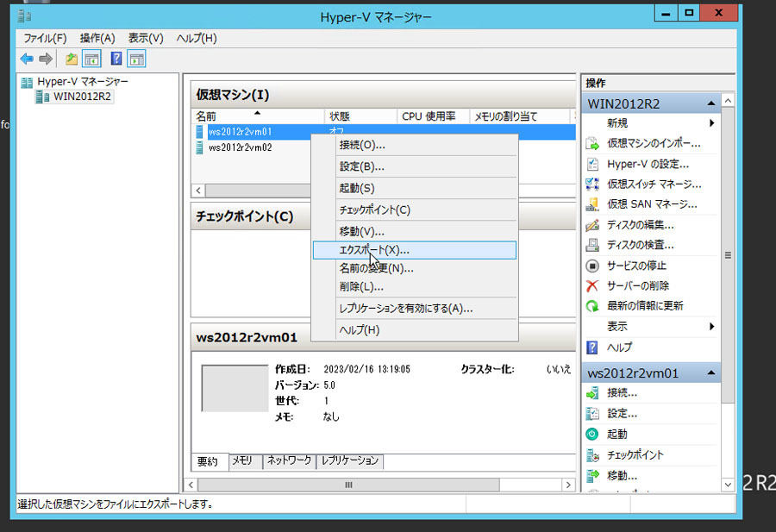This screenshot has height=532, width=776.
Task: Click the details pane right scroll arrow
Action: [568, 485]
